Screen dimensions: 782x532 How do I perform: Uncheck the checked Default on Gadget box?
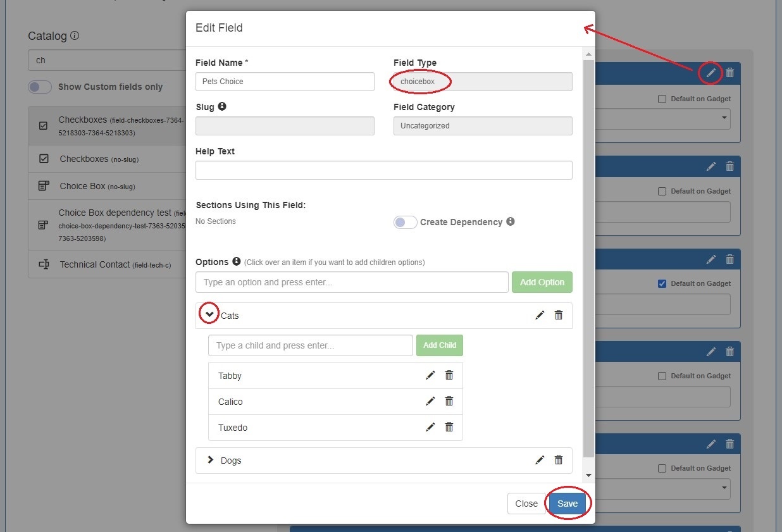coord(662,283)
